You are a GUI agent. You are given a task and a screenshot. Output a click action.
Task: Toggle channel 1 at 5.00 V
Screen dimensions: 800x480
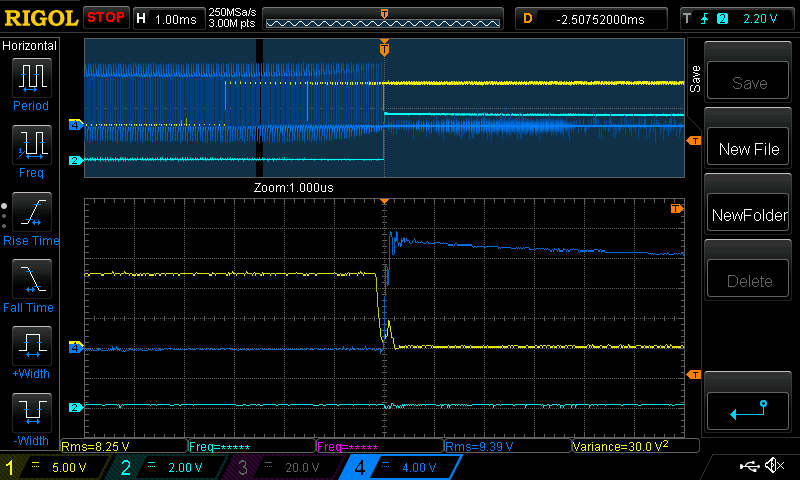[50, 467]
